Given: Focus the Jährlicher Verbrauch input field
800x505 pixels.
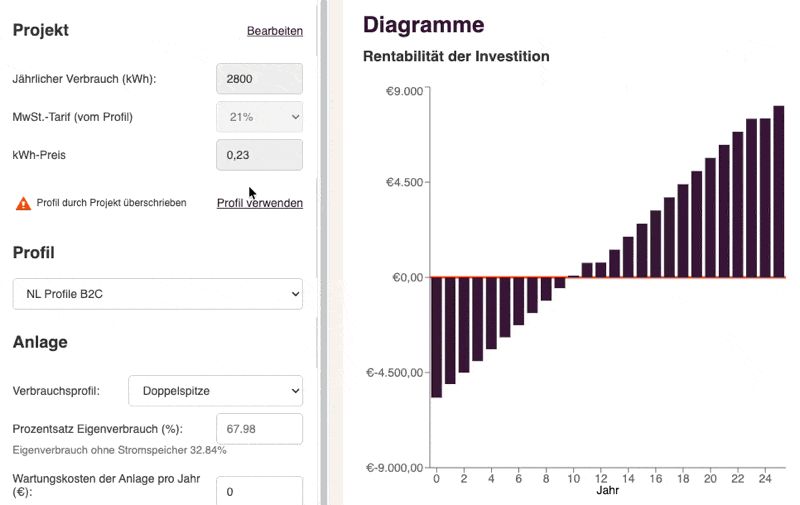Looking at the screenshot, I should [259, 78].
